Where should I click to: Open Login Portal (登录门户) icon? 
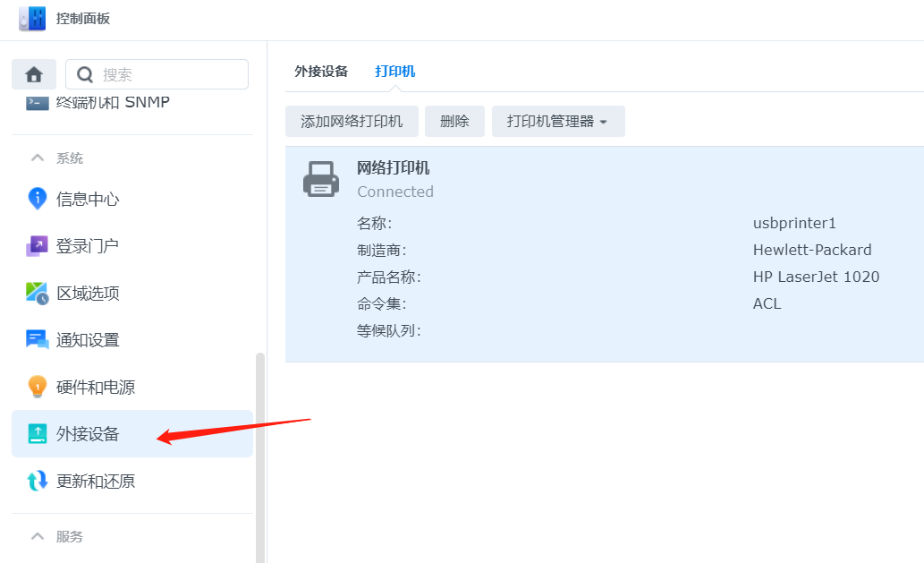(x=37, y=246)
